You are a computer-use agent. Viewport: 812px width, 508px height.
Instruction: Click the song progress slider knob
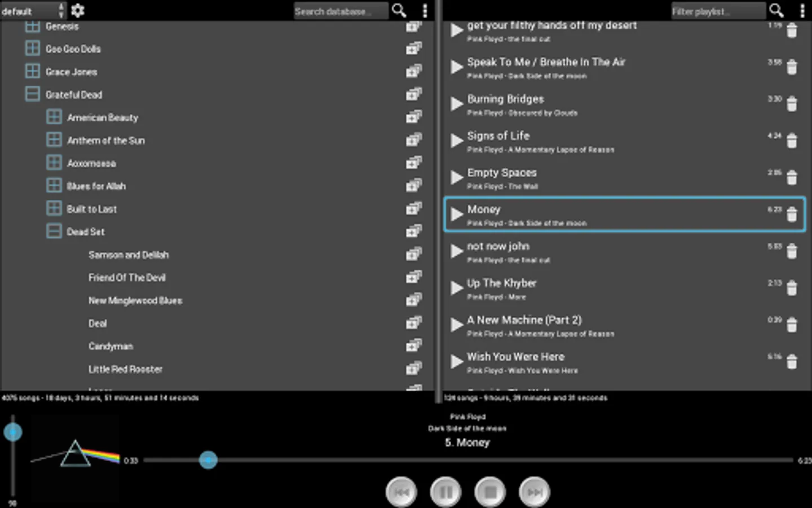pos(208,460)
